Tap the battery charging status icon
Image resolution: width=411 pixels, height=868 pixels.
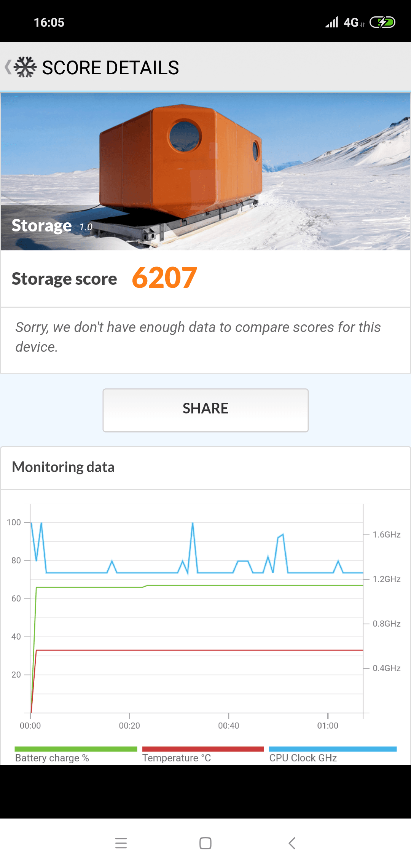[x=382, y=22]
